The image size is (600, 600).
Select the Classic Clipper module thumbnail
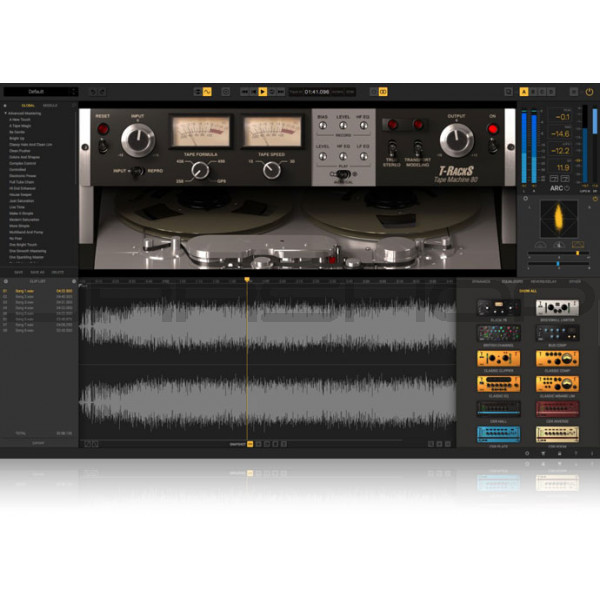[x=499, y=359]
